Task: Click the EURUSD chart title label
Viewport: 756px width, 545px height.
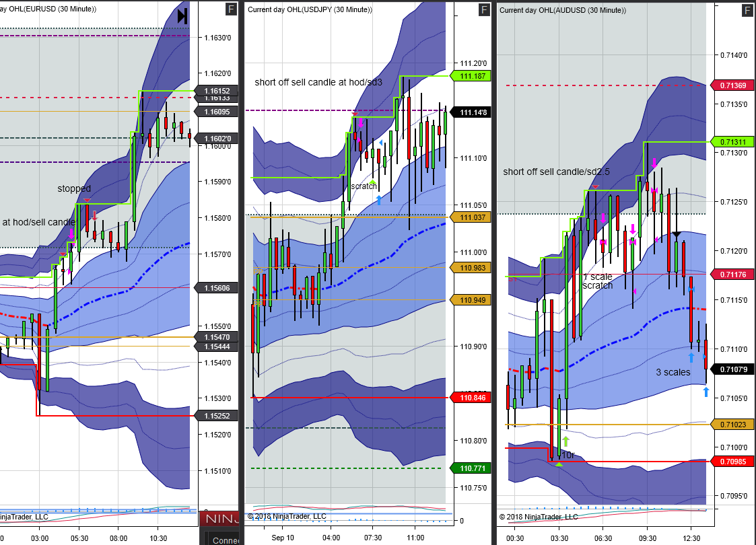Action: pos(48,9)
